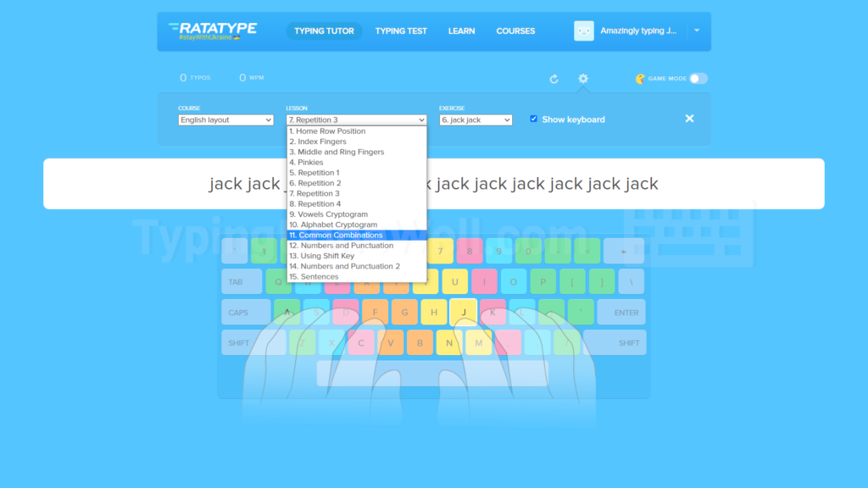Go to the Courses page

515,31
